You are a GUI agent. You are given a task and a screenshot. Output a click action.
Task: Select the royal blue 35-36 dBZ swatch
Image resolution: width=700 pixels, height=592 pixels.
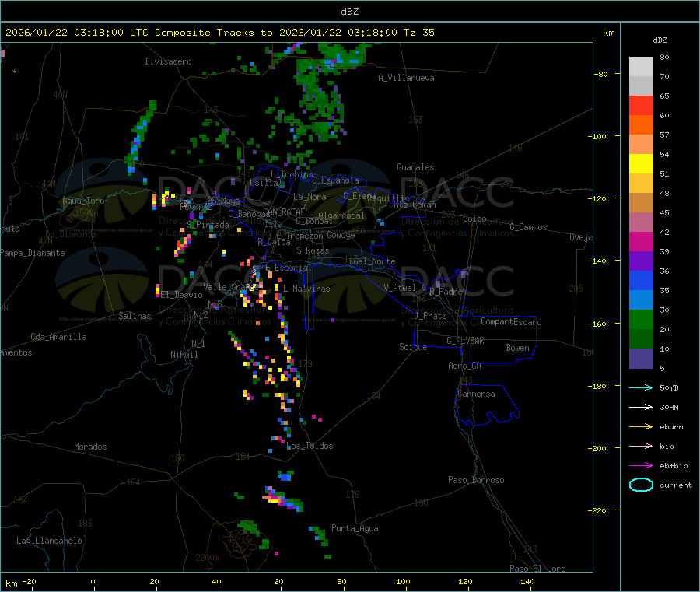point(641,280)
